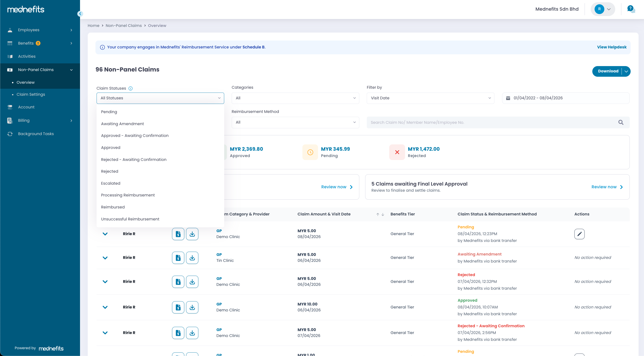Expand the first Ririe R claim row

(x=105, y=234)
